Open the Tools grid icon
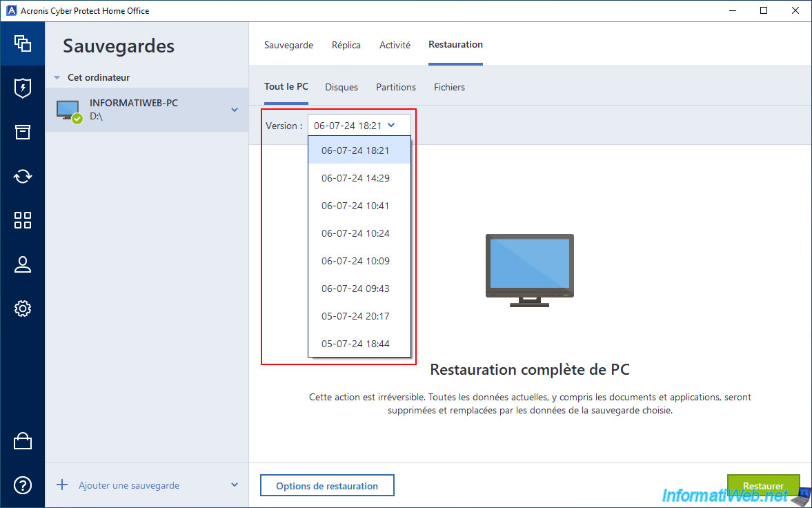The image size is (812, 508). coord(23,220)
